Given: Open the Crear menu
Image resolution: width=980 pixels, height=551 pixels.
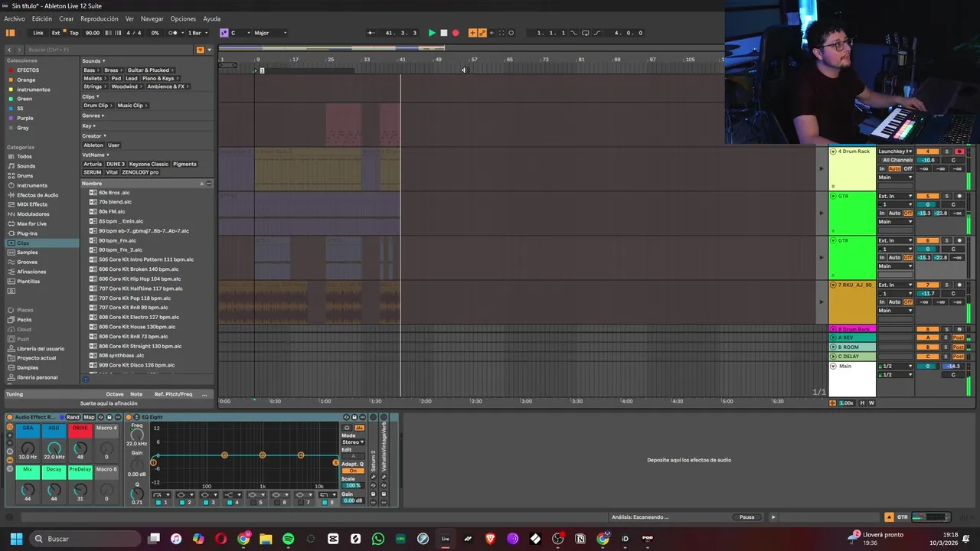Looking at the screenshot, I should [x=67, y=18].
